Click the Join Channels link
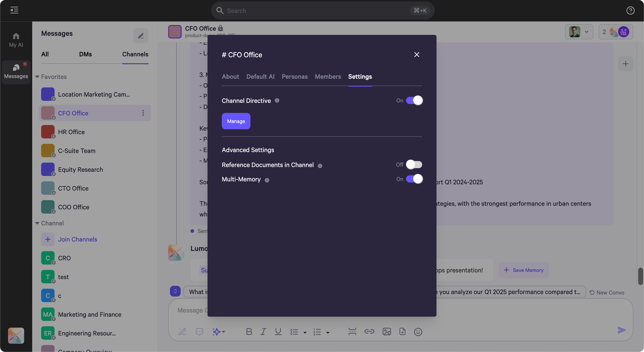 78,239
